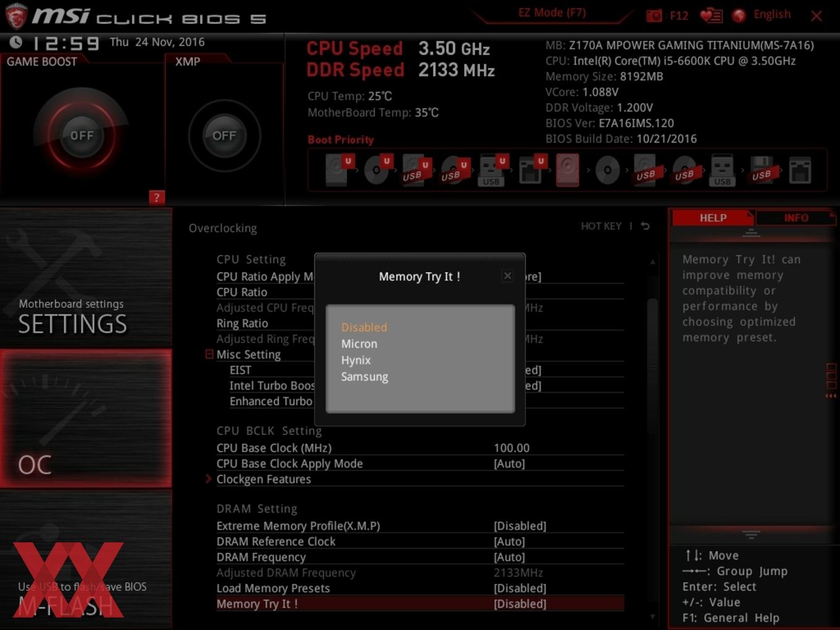Go back using hotkey return arrow

[645, 226]
